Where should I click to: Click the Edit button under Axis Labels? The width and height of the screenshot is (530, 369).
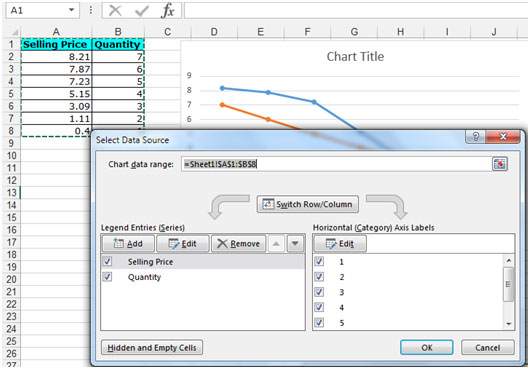(340, 244)
